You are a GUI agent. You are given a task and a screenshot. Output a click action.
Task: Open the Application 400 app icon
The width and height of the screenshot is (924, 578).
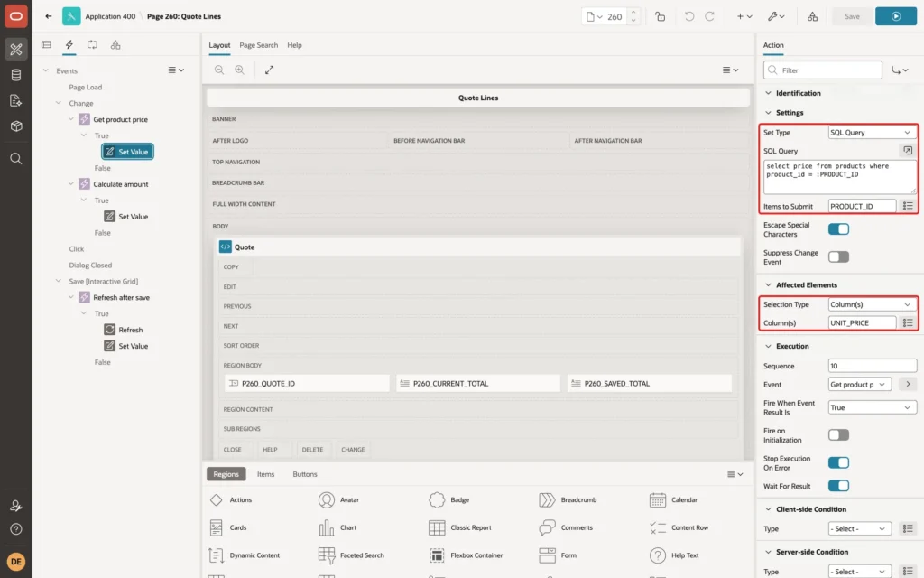(71, 16)
